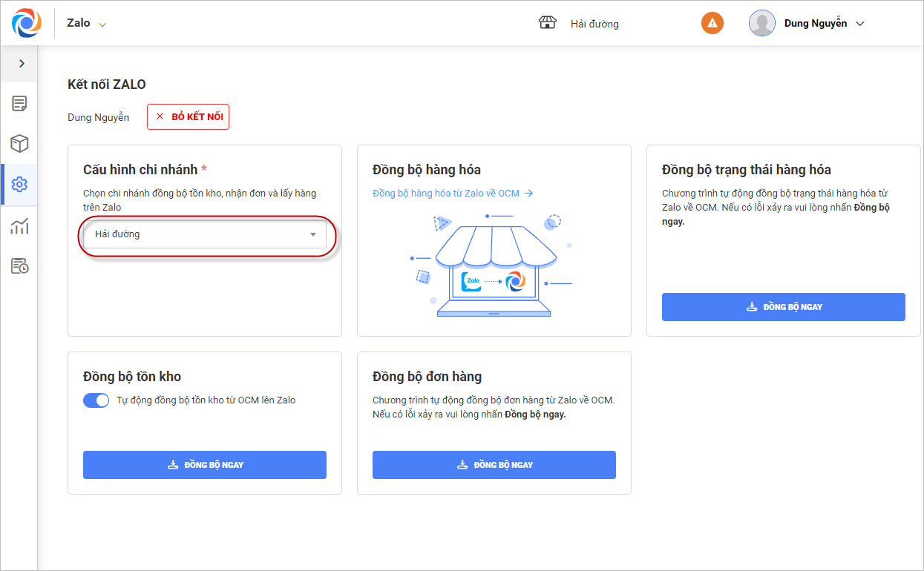Image resolution: width=924 pixels, height=571 pixels.
Task: Open the reports chart sidebar icon
Action: click(x=19, y=226)
